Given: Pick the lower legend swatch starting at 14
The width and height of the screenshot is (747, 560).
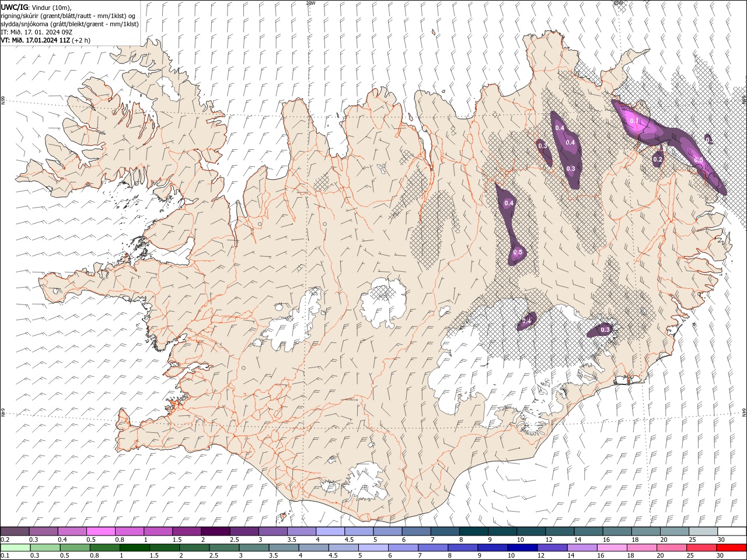Looking at the screenshot, I should click(x=582, y=548).
